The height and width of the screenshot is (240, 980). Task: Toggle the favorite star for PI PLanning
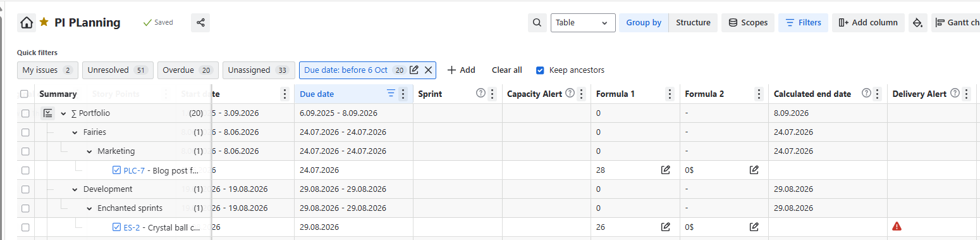click(x=44, y=22)
